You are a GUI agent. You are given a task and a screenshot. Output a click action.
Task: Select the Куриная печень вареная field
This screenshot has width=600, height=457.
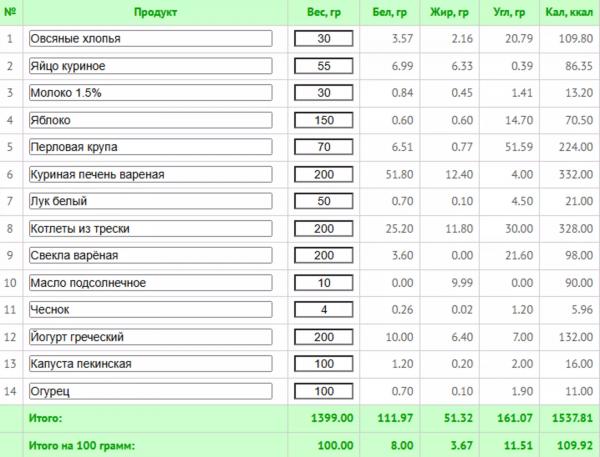click(150, 175)
